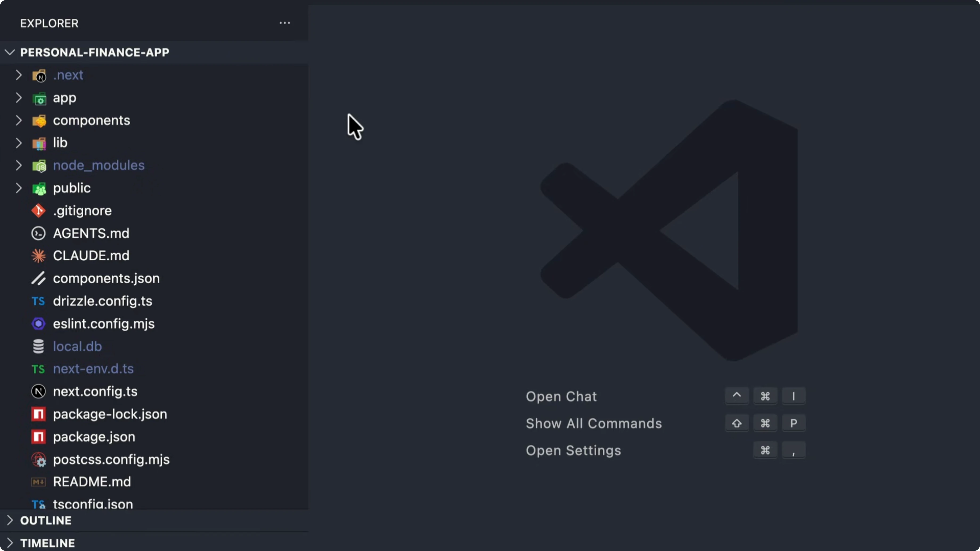This screenshot has width=980, height=551.
Task: Open the AGENTS.md file
Action: (x=91, y=233)
